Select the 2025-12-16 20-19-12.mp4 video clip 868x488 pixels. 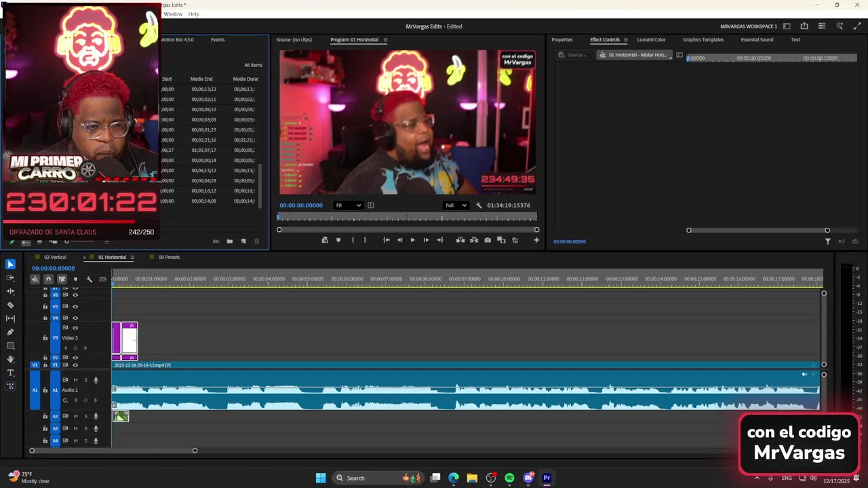click(466, 365)
